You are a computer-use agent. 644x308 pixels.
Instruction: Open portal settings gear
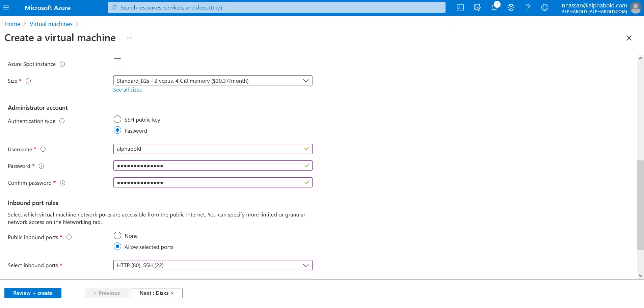click(x=511, y=8)
